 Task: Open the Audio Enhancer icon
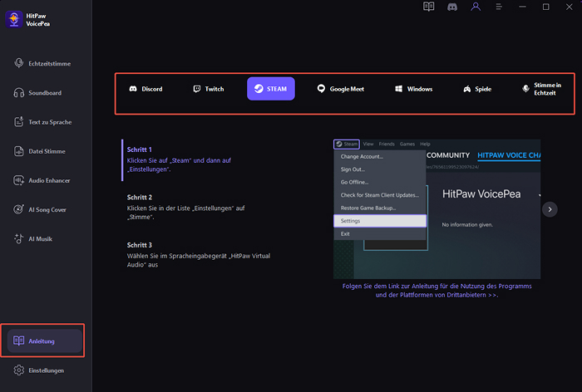coord(18,180)
